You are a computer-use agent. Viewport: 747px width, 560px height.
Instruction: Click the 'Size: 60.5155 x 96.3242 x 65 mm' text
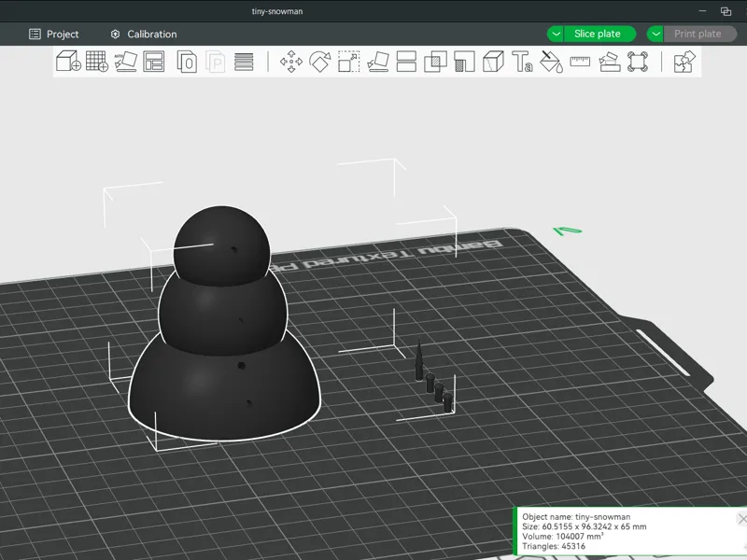point(585,526)
